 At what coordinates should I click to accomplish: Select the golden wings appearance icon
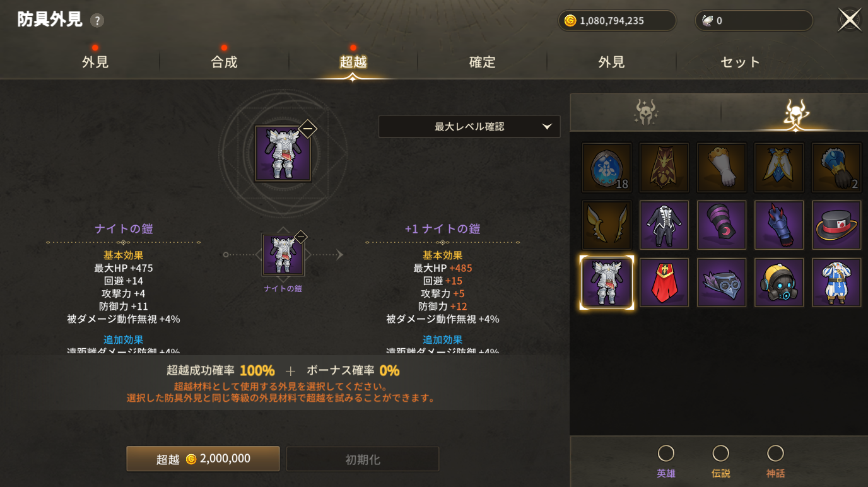[607, 225]
